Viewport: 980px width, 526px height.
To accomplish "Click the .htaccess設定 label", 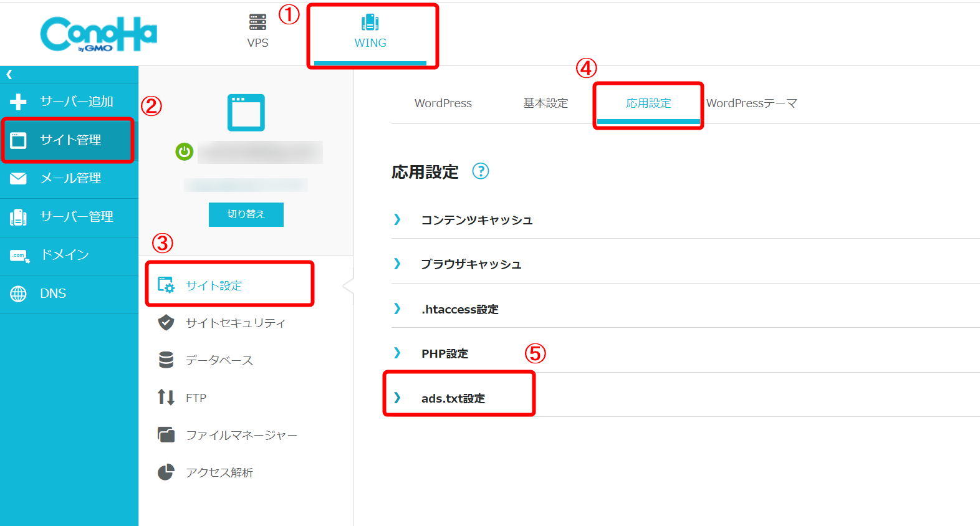I will [x=460, y=309].
